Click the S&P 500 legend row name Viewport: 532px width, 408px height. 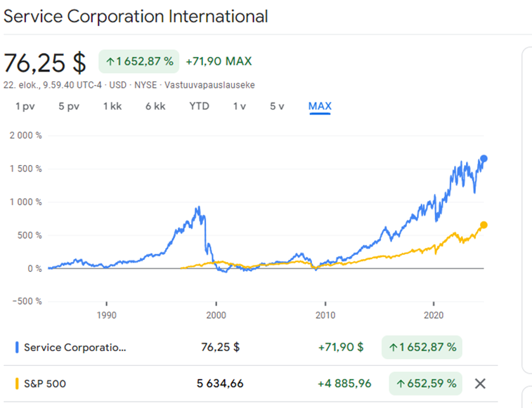[45, 383]
